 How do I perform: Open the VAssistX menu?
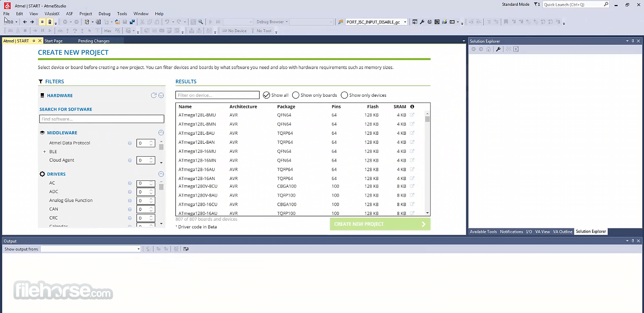pyautogui.click(x=52, y=14)
